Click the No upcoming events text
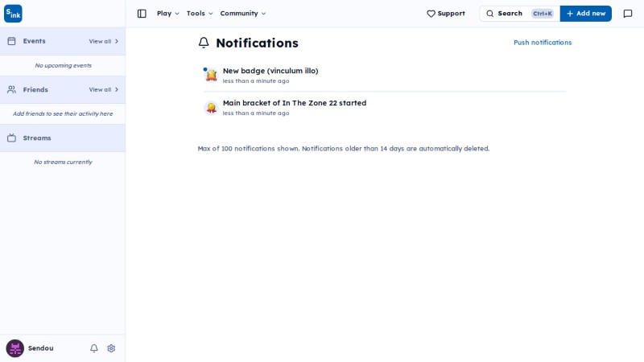This screenshot has height=362, width=644. (64, 65)
